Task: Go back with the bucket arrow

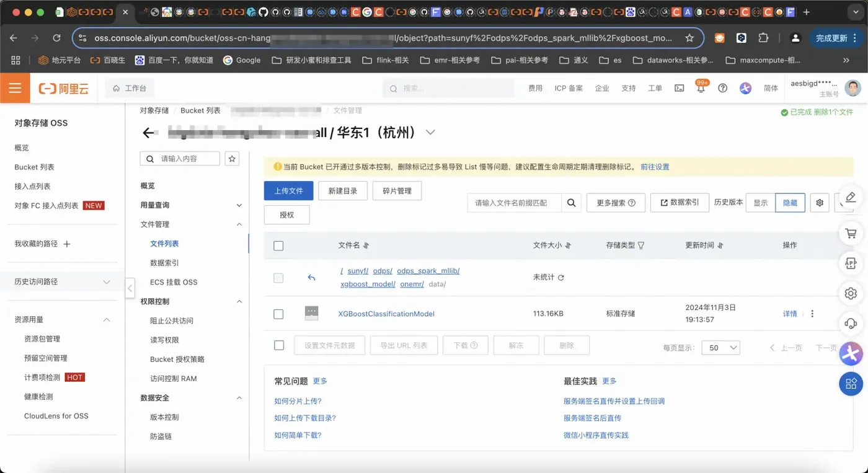Action: tap(148, 133)
